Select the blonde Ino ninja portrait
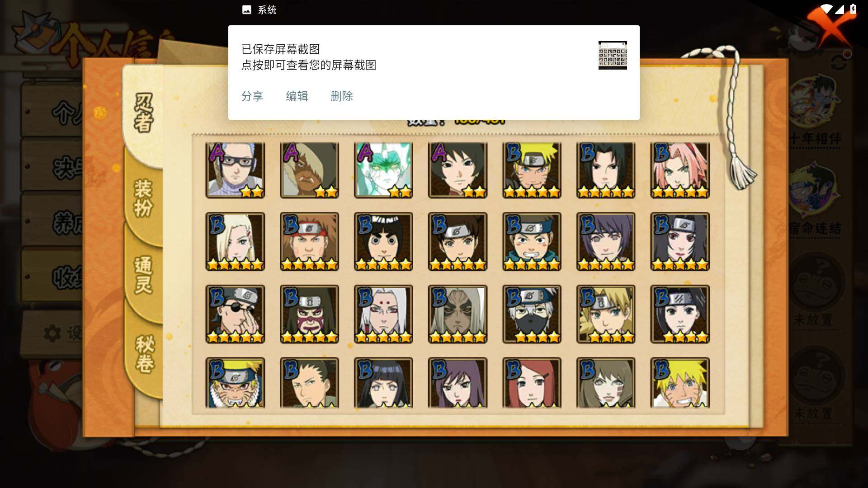 click(x=235, y=242)
